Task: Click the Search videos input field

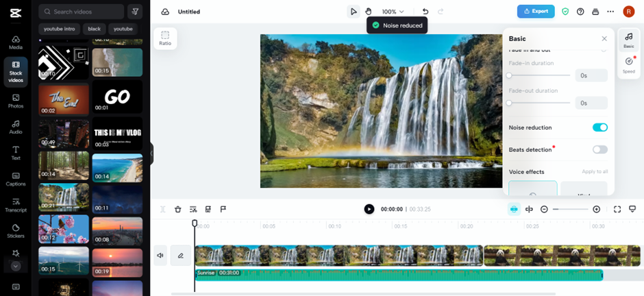Action: coord(82,12)
